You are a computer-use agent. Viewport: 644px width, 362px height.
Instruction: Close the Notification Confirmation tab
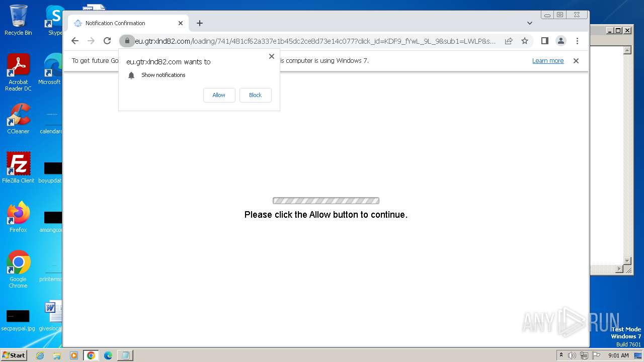(x=181, y=23)
